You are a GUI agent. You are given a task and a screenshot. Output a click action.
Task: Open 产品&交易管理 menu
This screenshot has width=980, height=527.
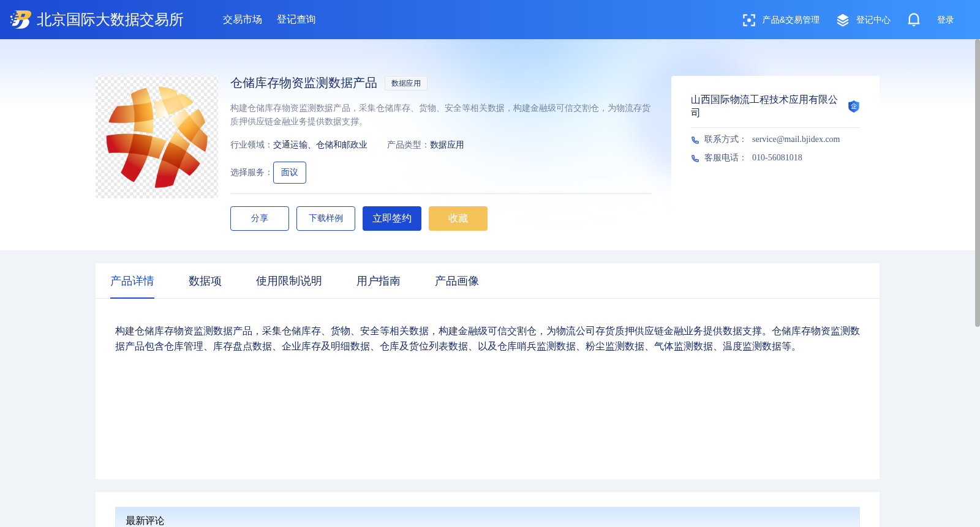[x=791, y=20]
